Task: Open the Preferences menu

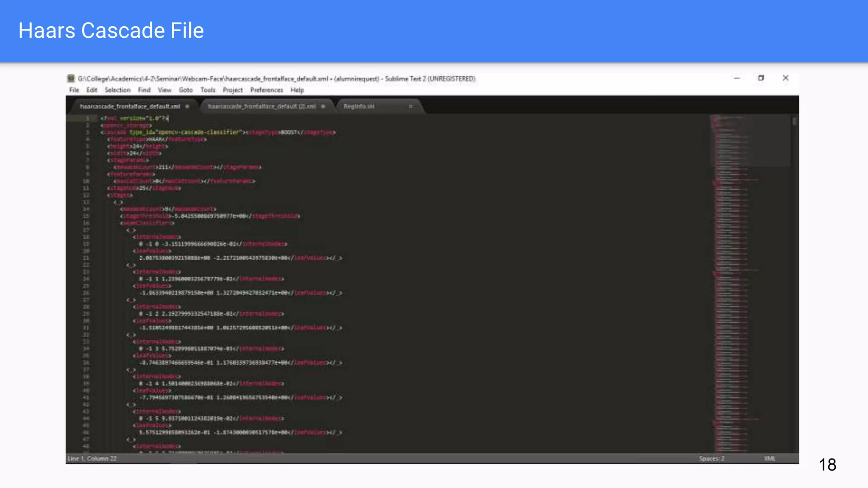Action: coord(266,90)
